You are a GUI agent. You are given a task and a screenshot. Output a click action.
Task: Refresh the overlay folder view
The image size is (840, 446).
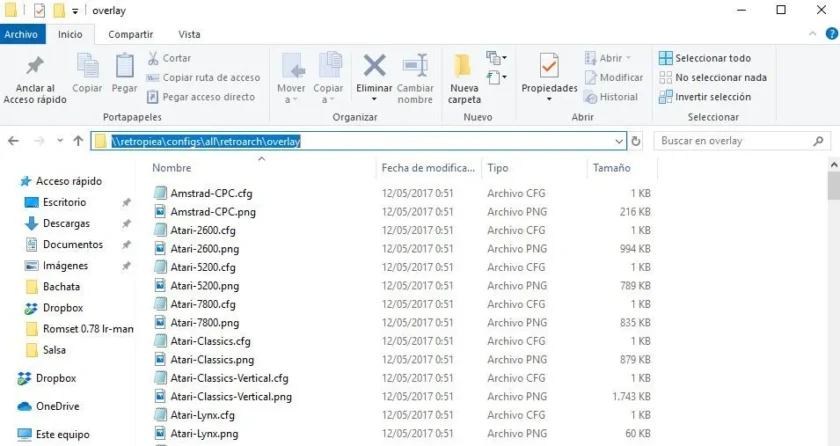coord(636,141)
